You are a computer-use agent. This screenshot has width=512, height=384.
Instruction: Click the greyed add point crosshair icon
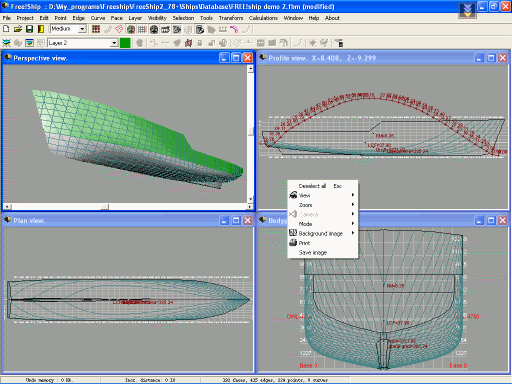154,43
